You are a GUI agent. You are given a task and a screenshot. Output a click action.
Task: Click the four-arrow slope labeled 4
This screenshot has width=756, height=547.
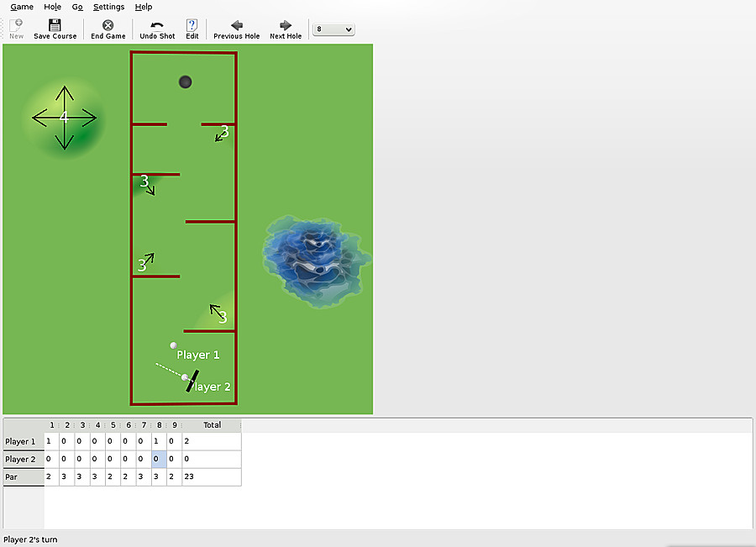pyautogui.click(x=64, y=118)
